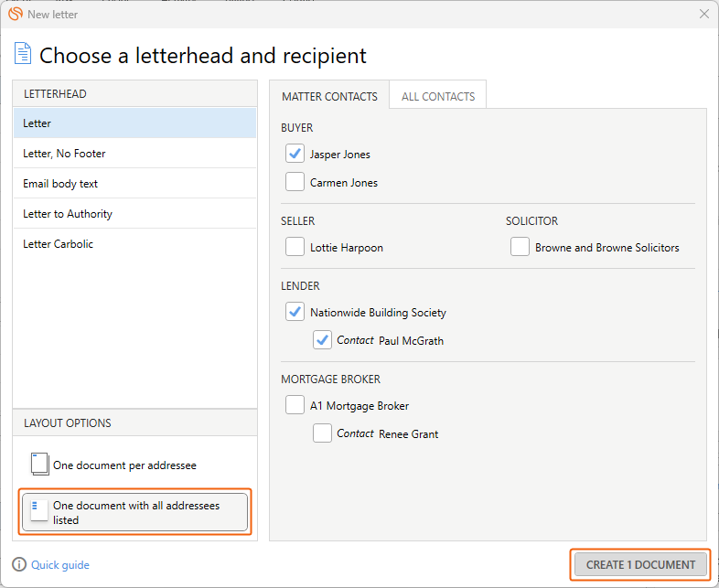Click the orange app logo in title bar
Screen dimensions: 719x588
click(x=16, y=14)
